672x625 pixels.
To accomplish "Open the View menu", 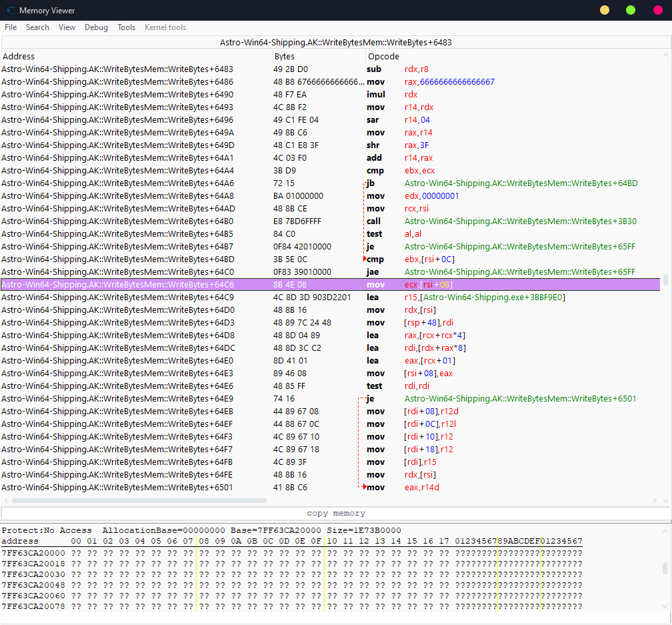I will [x=67, y=27].
